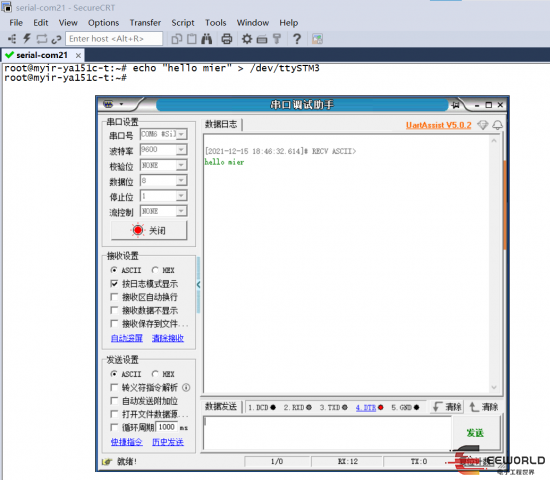Uncheck 按日志模式显示 checkbox
Screen dimensions: 550x480
pos(114,284)
